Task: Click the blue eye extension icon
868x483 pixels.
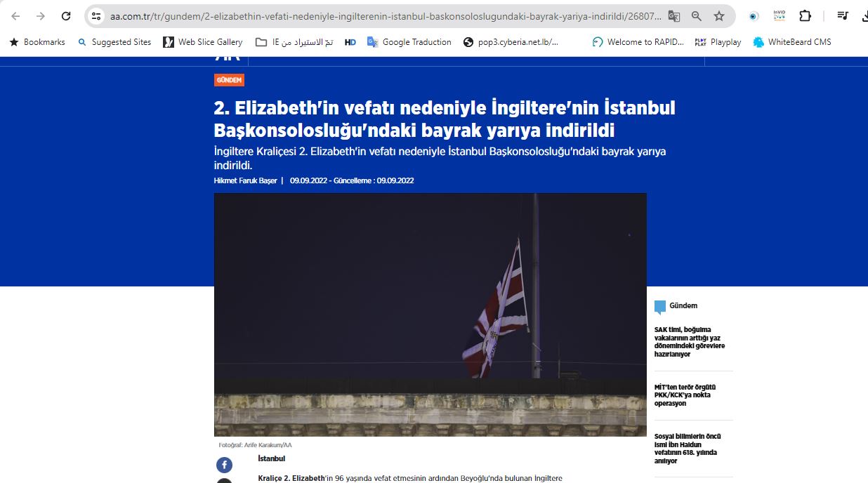Action: pos(754,16)
